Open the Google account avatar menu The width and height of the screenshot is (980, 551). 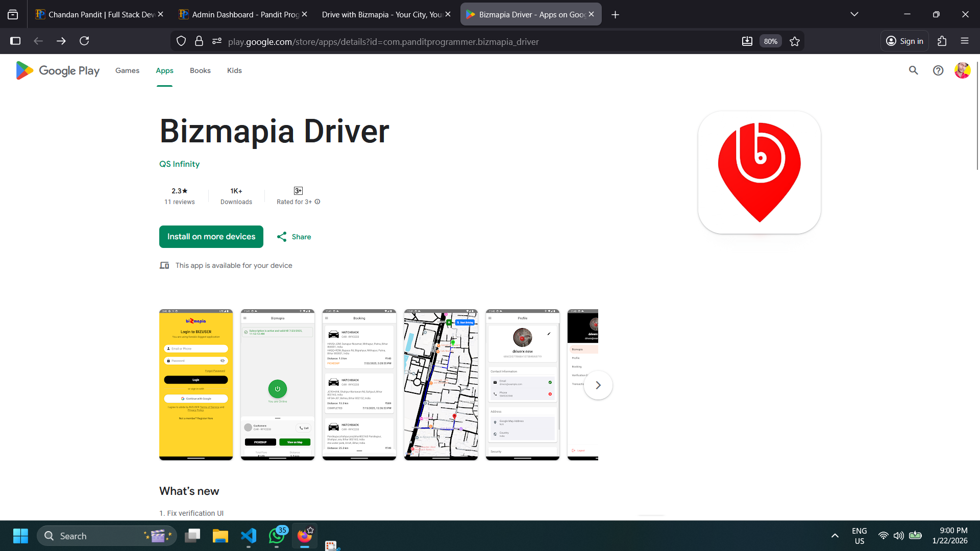click(962, 70)
